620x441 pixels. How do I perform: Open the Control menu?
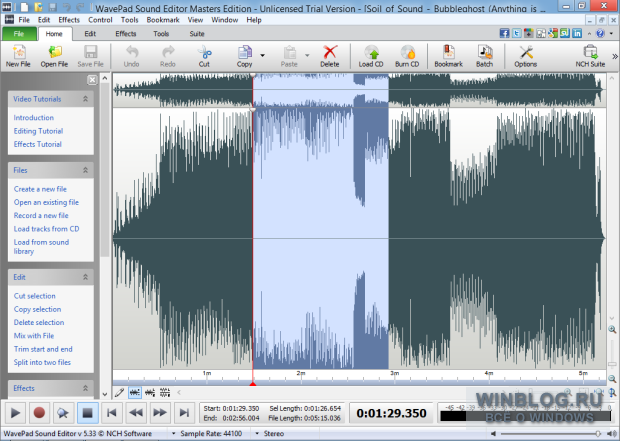(100, 20)
